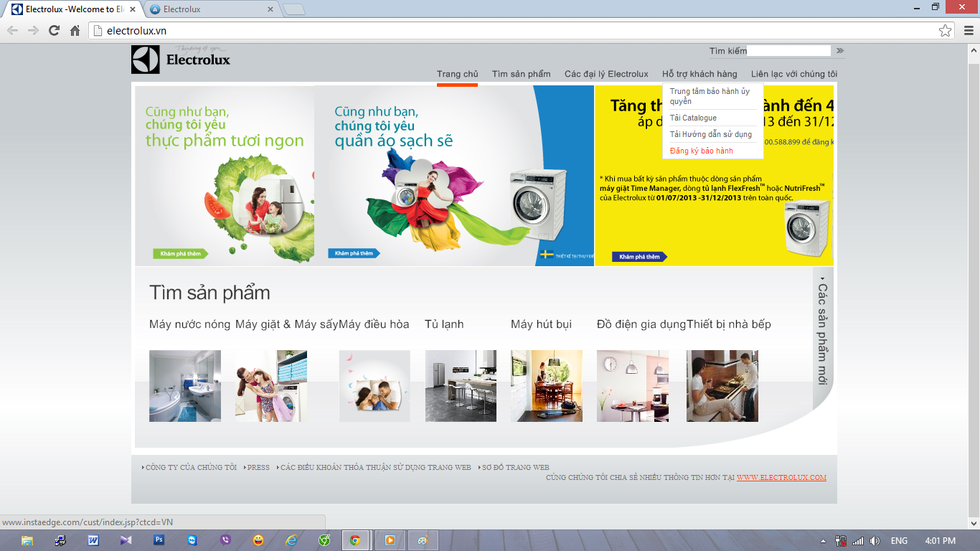Open the PRESS footer link
980x551 pixels.
click(258, 467)
